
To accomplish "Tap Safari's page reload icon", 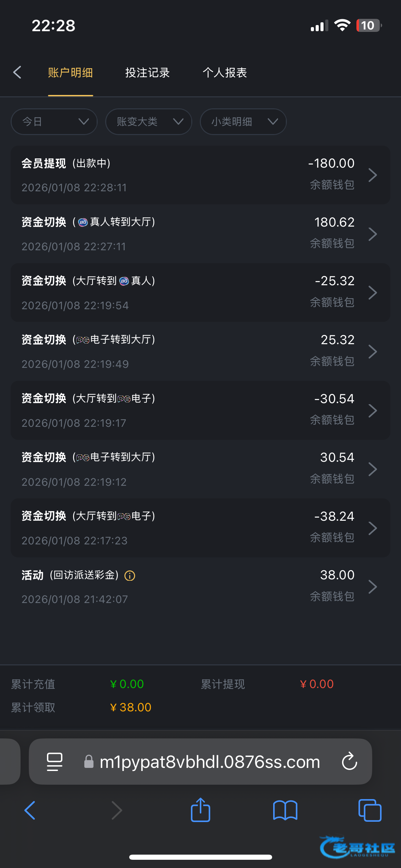I will [x=349, y=762].
